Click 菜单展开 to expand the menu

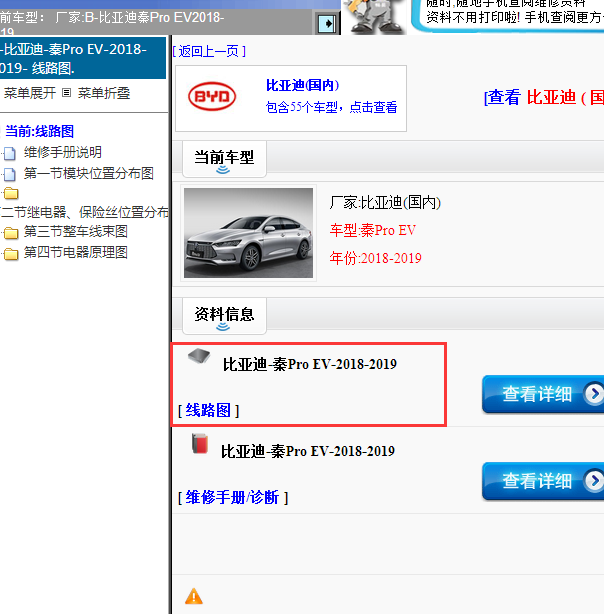(30, 93)
